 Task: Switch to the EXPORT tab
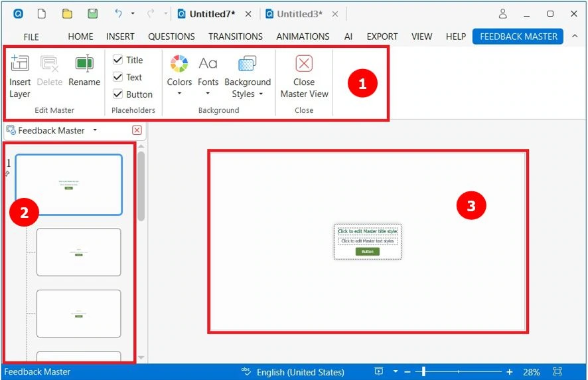(x=382, y=37)
